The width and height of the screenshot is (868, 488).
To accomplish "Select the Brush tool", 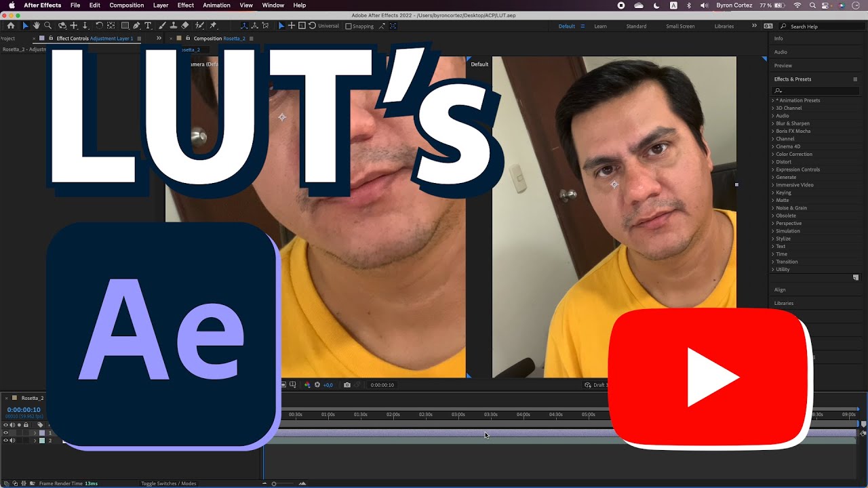I will tap(162, 26).
